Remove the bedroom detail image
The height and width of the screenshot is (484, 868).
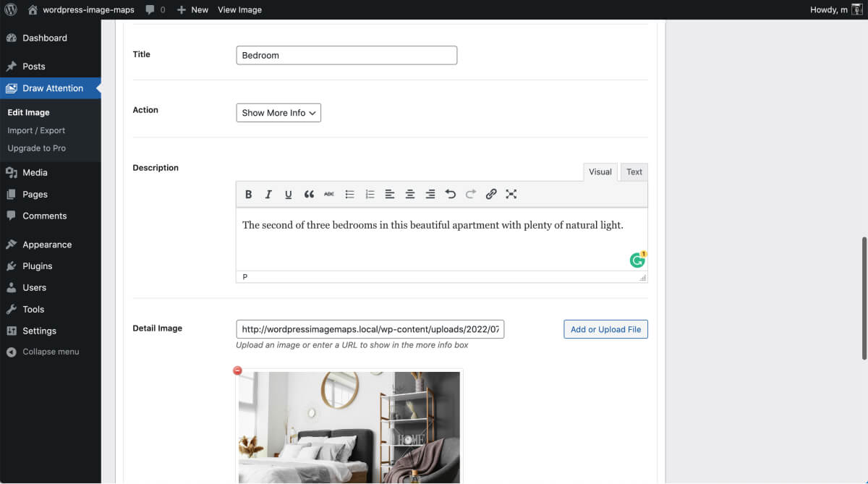[x=237, y=370]
